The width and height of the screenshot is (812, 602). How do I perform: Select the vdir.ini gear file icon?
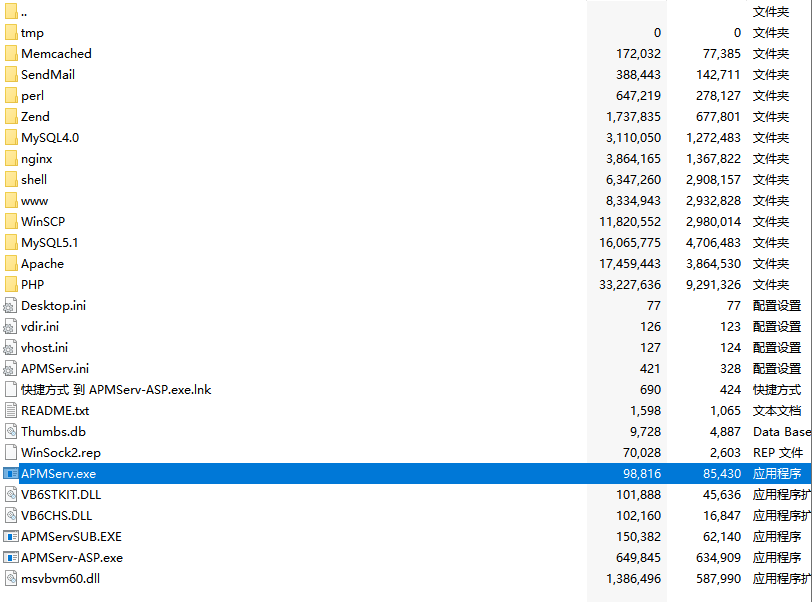10,326
